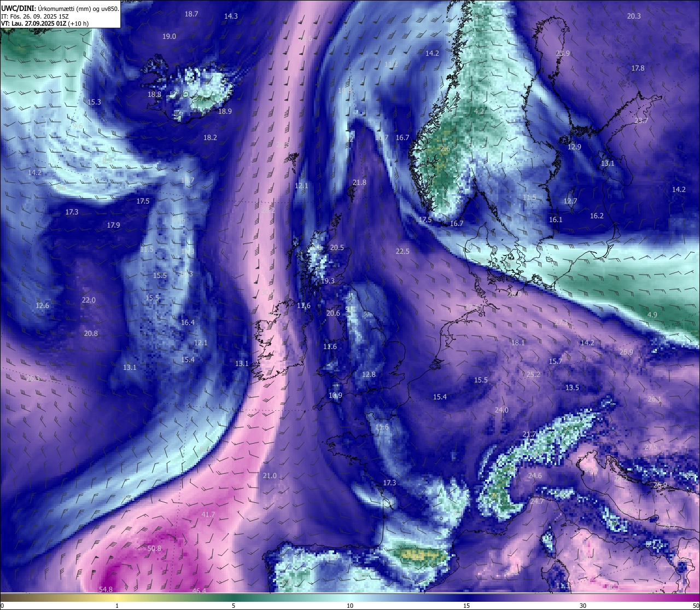Click the 14.3 value on the map
This screenshot has width=700, height=610.
[x=231, y=16]
